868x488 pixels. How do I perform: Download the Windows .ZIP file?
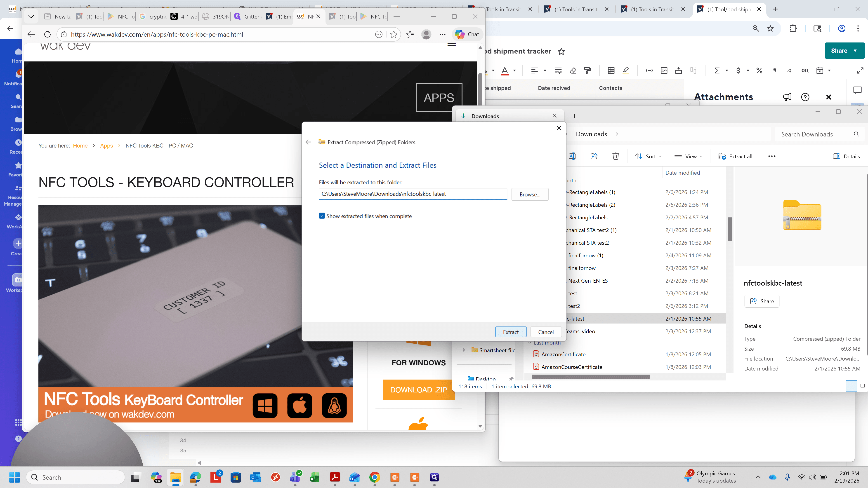point(418,390)
